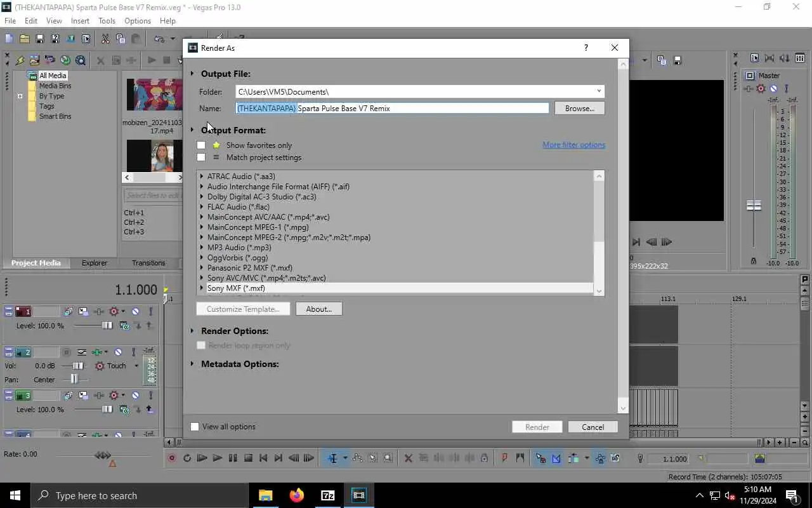The image size is (812, 508).
Task: Click the About... button
Action: click(318, 309)
